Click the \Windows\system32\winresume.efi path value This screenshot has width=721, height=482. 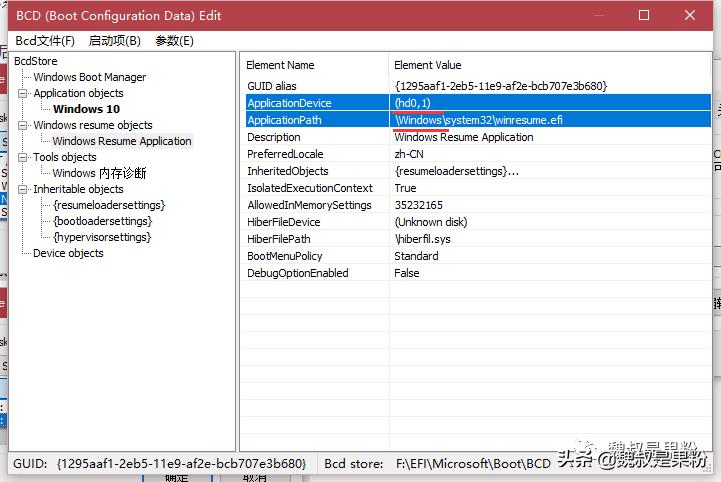point(478,120)
